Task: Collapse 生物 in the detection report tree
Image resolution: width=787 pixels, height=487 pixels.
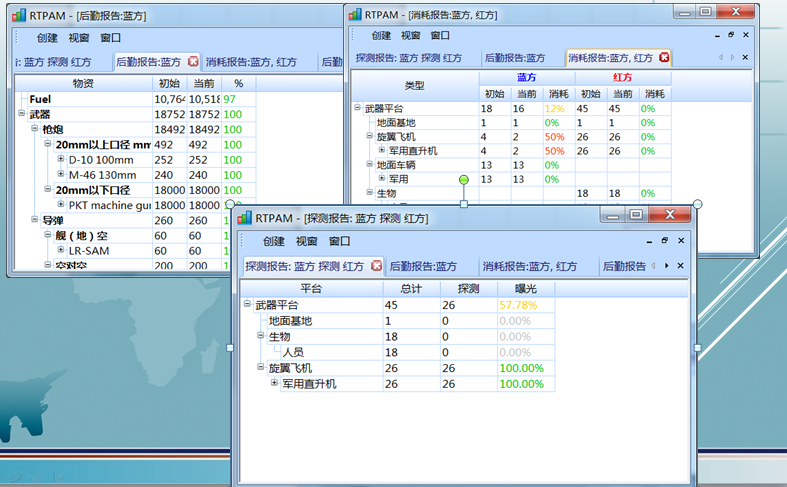Action: [261, 337]
